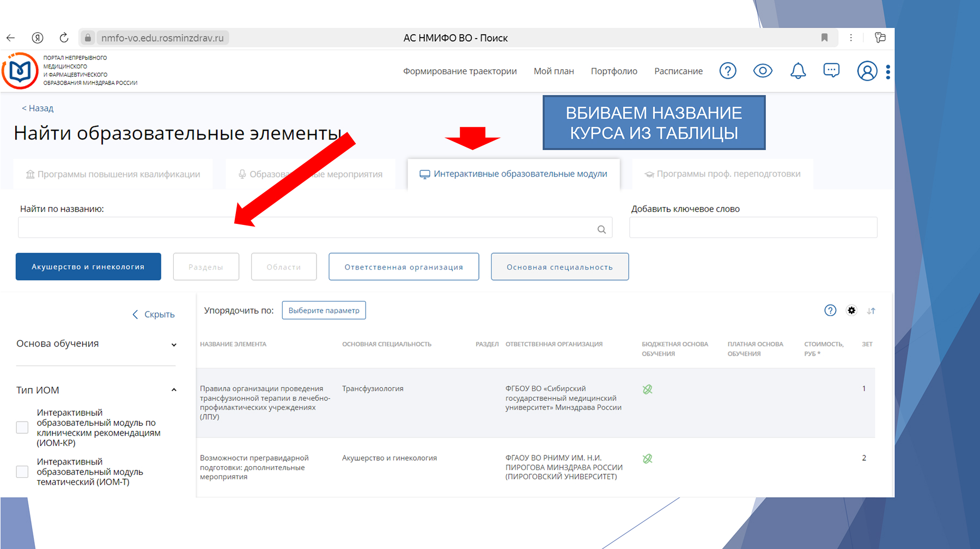Image resolution: width=980 pixels, height=549 pixels.
Task: Open Yandex home icon in browser bar
Action: click(38, 38)
